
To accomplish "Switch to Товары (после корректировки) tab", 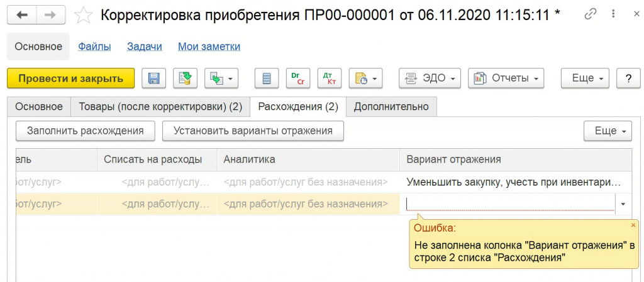I will 160,107.
